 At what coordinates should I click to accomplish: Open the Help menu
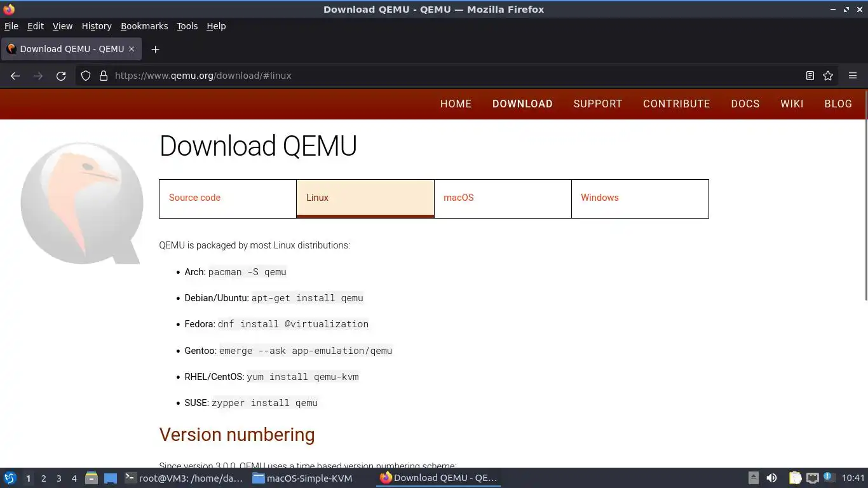pyautogui.click(x=216, y=26)
